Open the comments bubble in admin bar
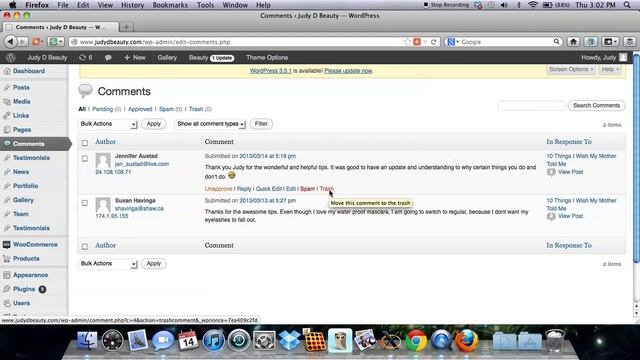Viewport: 640px width, 360px height. click(x=108, y=58)
